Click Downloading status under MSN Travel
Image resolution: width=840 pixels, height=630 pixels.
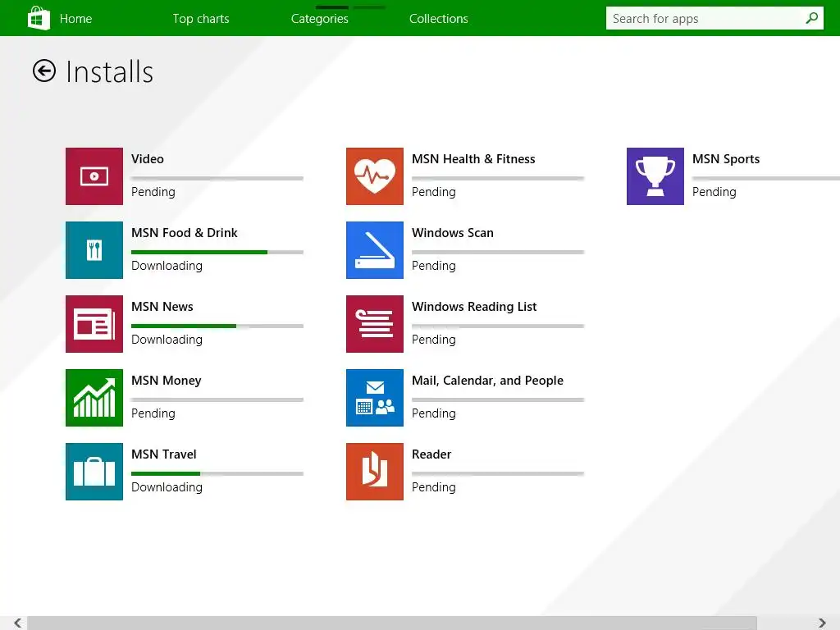click(167, 488)
